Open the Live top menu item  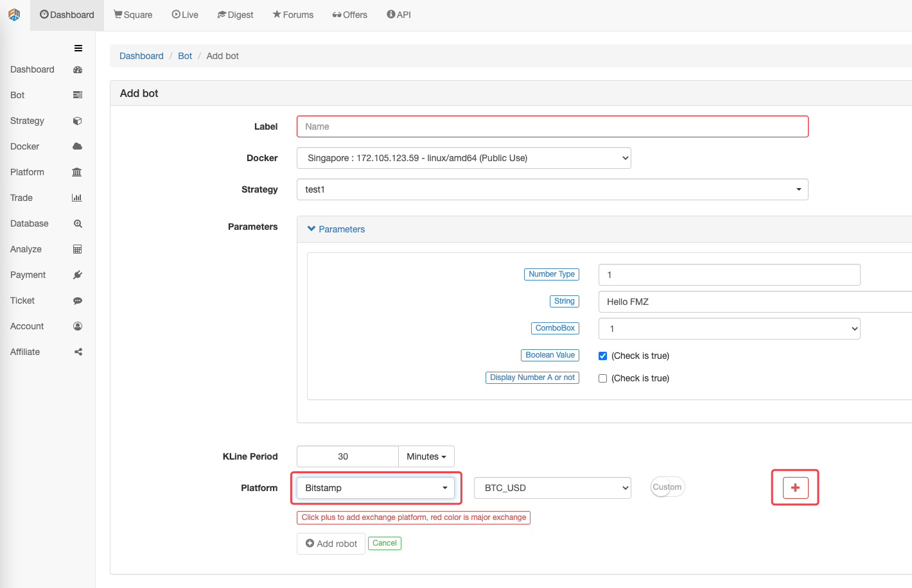click(185, 15)
